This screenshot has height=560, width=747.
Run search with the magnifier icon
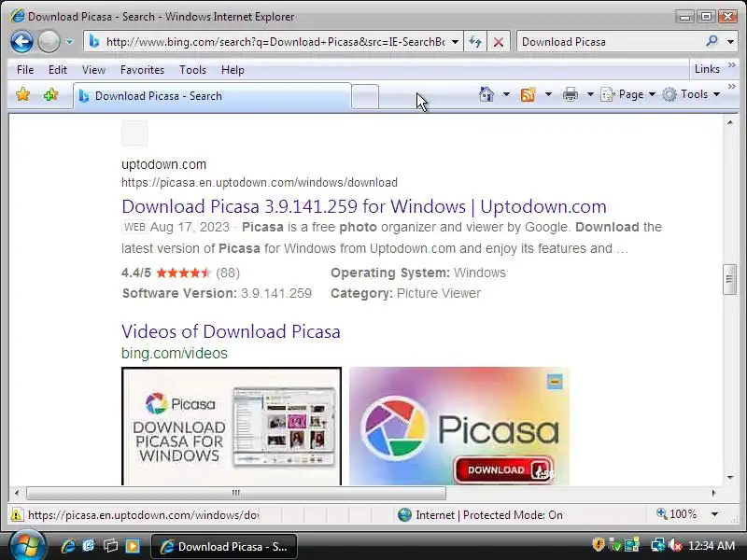712,41
